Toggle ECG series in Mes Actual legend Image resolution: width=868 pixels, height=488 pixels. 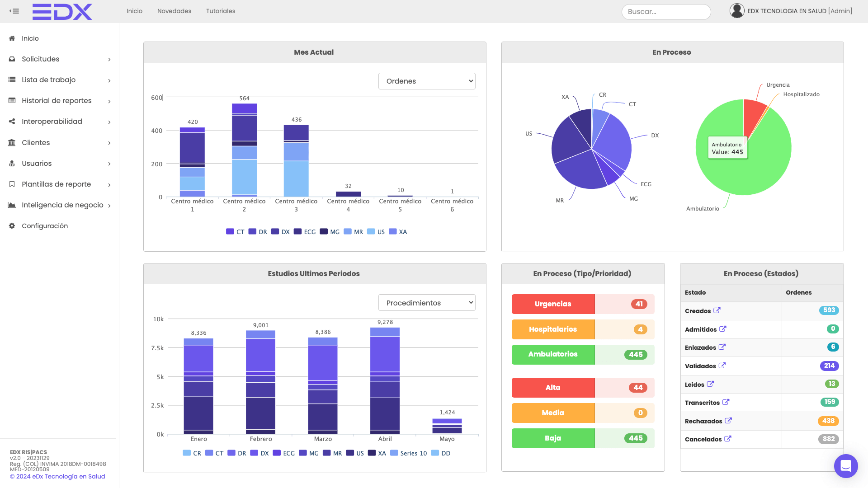305,232
